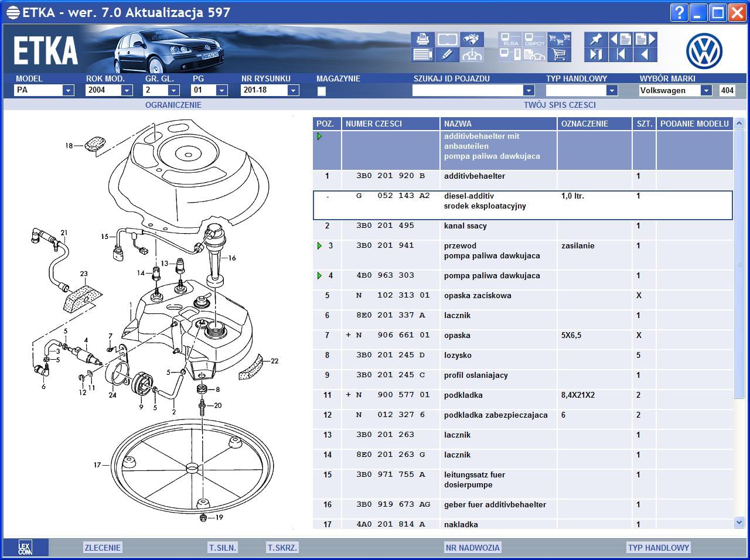The image size is (750, 560).
Task: Select the diesel-additiv G 052 143 A2 row
Action: (x=523, y=205)
